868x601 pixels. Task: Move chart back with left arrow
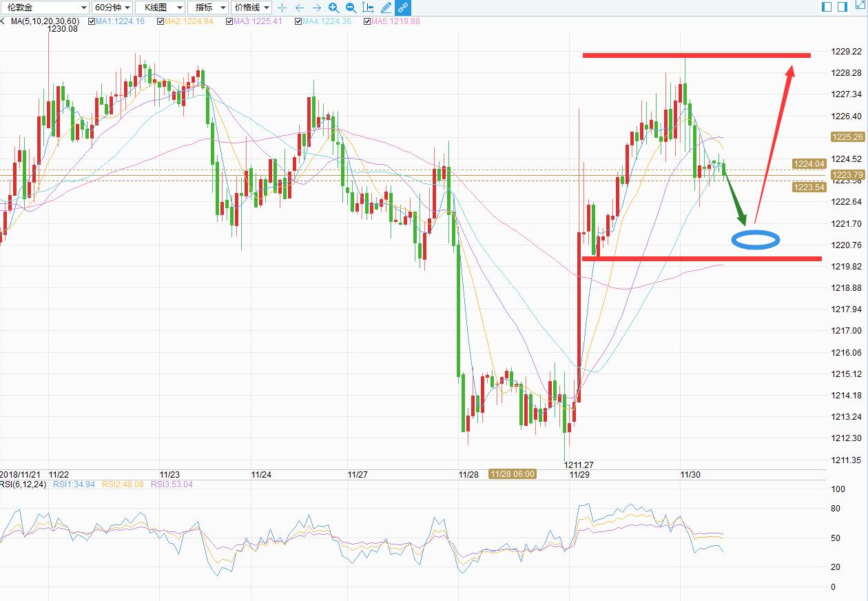[299, 8]
